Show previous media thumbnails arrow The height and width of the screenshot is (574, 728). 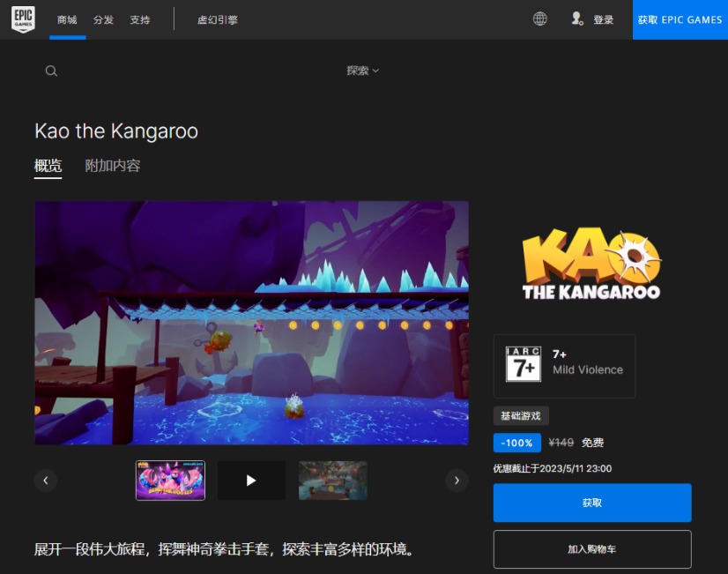point(46,481)
